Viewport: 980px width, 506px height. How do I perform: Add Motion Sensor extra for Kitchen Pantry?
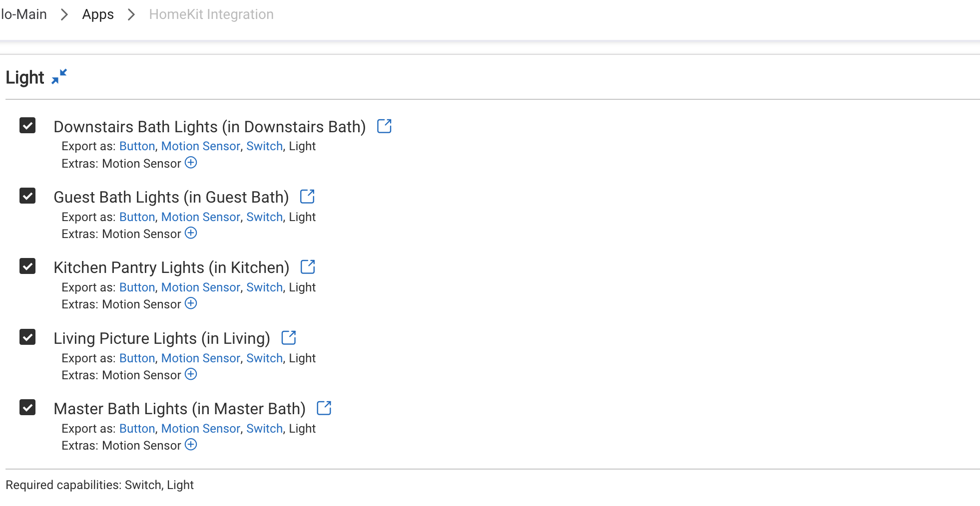point(191,303)
